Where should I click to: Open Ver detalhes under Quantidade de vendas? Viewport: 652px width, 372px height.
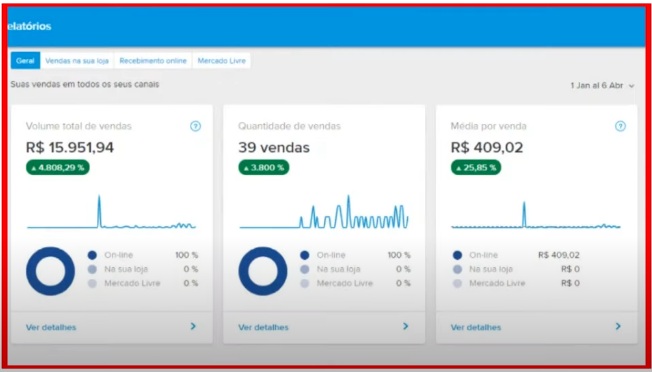pos(263,327)
